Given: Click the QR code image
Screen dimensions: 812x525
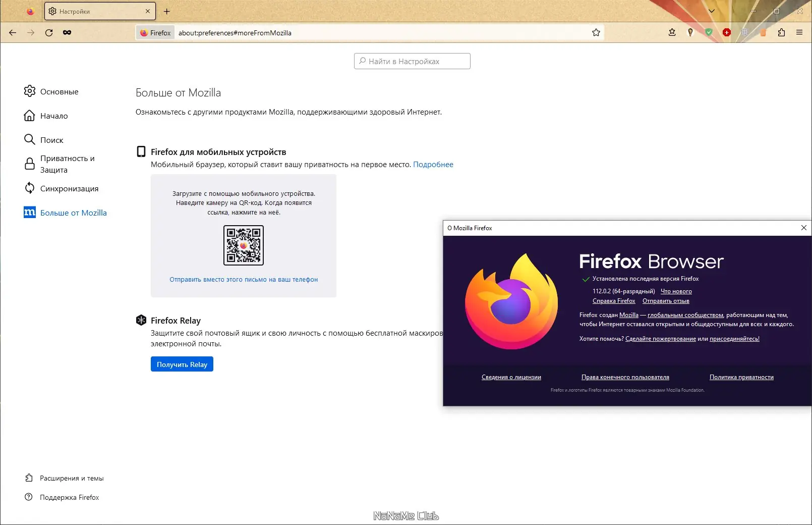Looking at the screenshot, I should pyautogui.click(x=244, y=245).
